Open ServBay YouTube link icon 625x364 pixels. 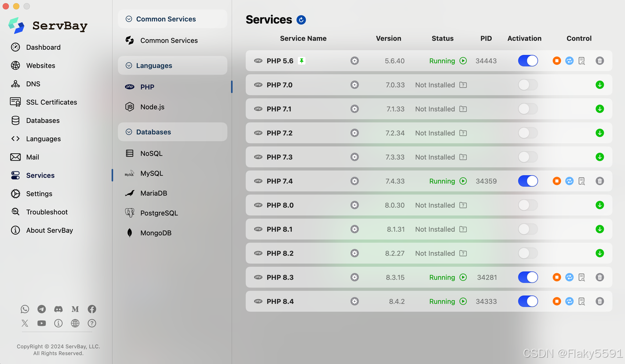point(42,323)
